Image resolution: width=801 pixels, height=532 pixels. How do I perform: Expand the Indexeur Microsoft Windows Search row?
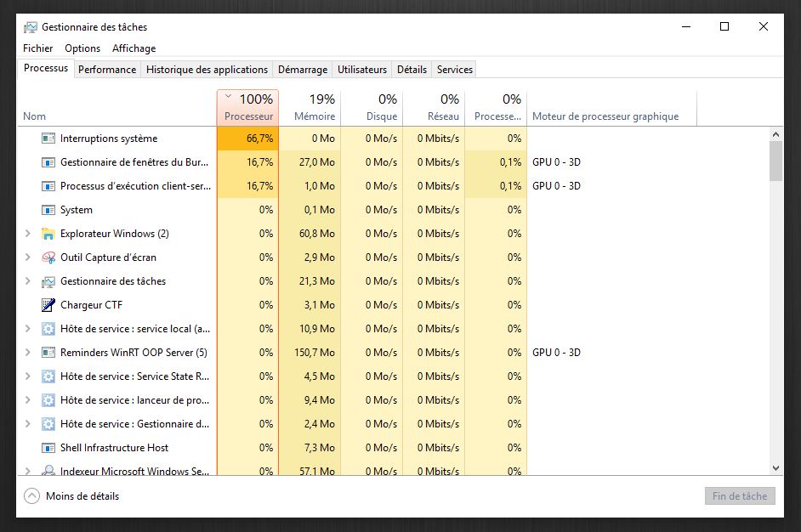pos(28,471)
